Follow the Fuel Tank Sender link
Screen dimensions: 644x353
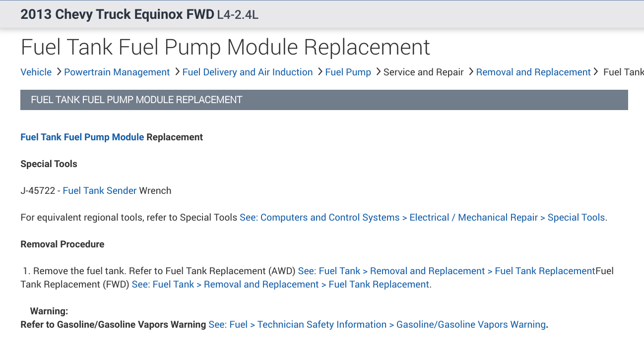(99, 191)
